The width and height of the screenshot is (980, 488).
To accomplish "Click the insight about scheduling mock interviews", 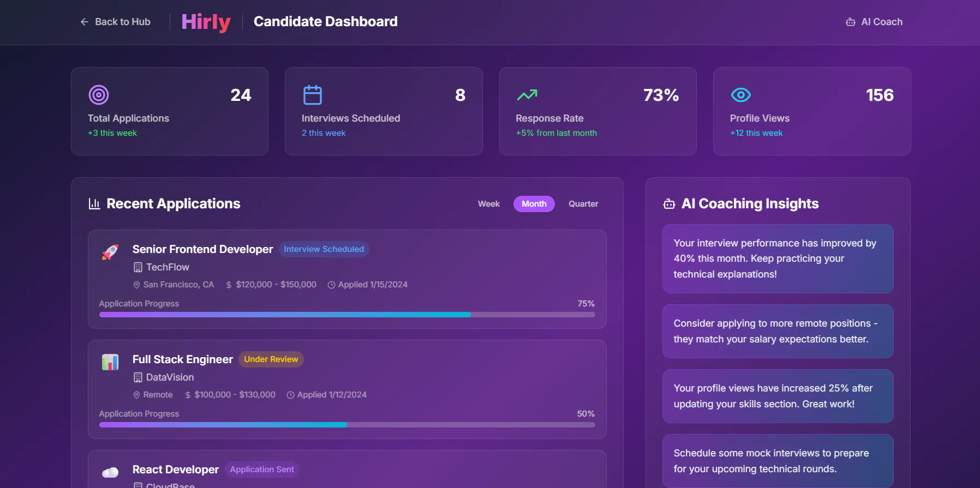I will (778, 461).
